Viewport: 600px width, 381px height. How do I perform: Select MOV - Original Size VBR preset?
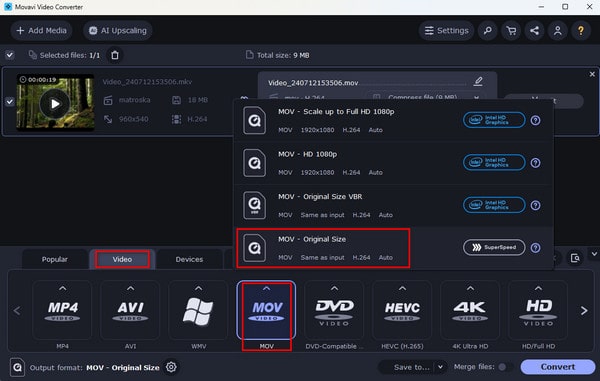(393, 206)
